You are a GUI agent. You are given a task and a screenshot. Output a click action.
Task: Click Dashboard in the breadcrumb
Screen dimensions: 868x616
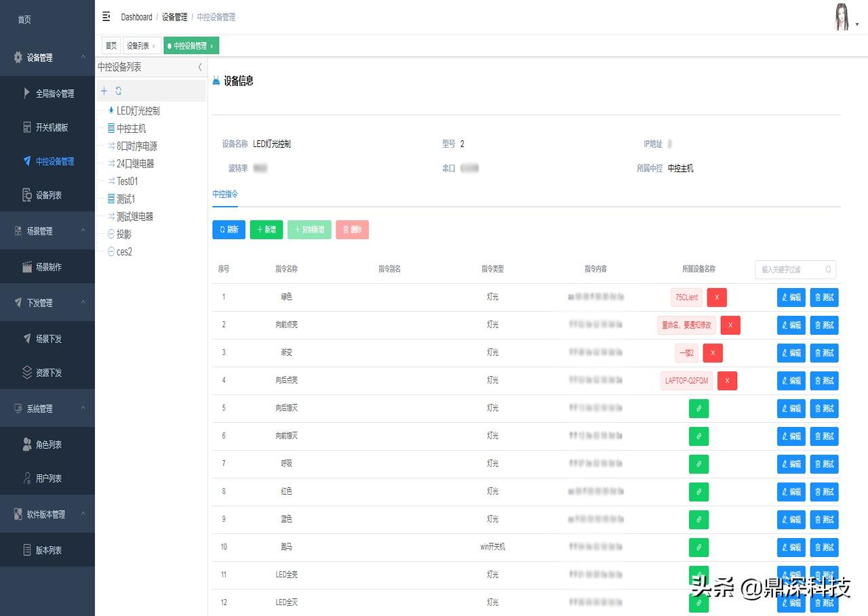[136, 17]
